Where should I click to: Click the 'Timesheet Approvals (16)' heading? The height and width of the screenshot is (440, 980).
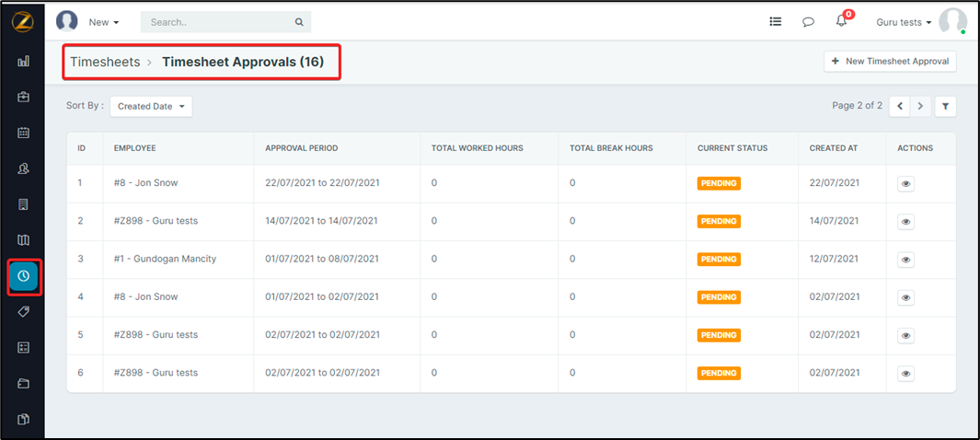[243, 62]
